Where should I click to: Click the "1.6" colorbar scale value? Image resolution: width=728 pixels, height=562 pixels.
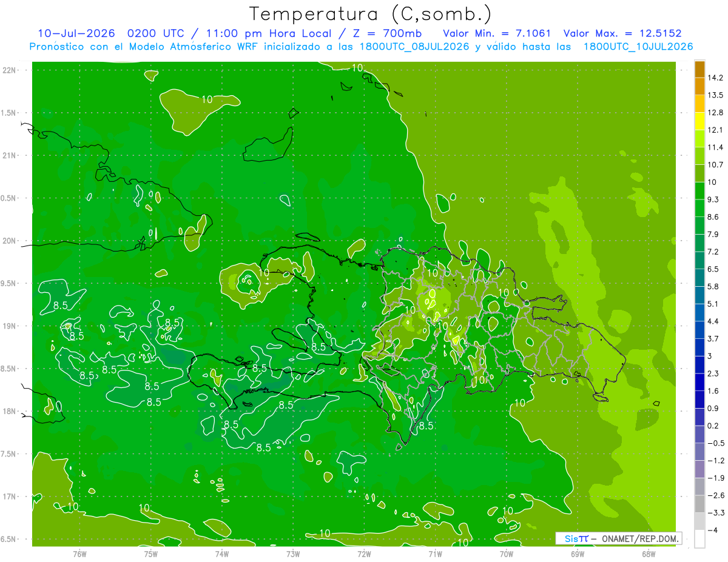(x=714, y=391)
